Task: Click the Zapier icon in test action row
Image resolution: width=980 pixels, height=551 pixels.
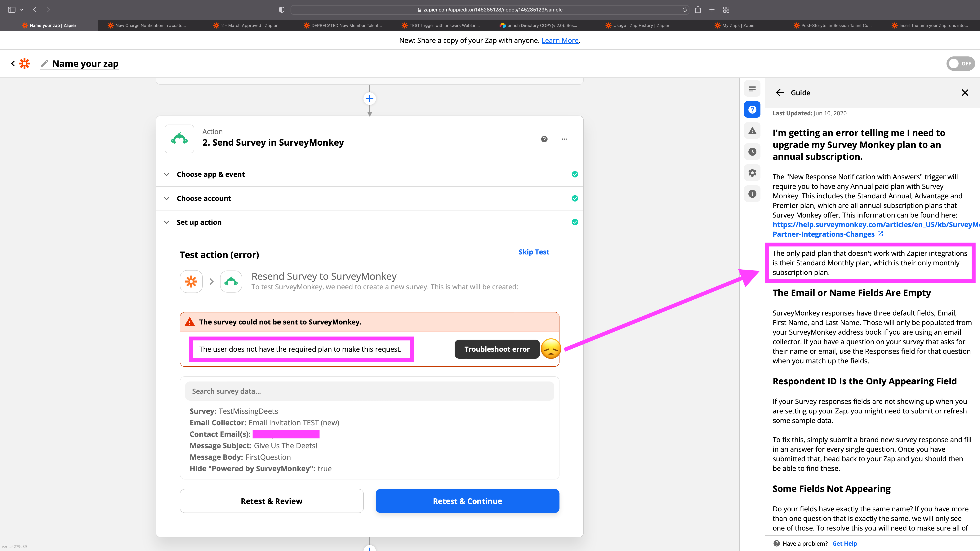Action: 191,281
